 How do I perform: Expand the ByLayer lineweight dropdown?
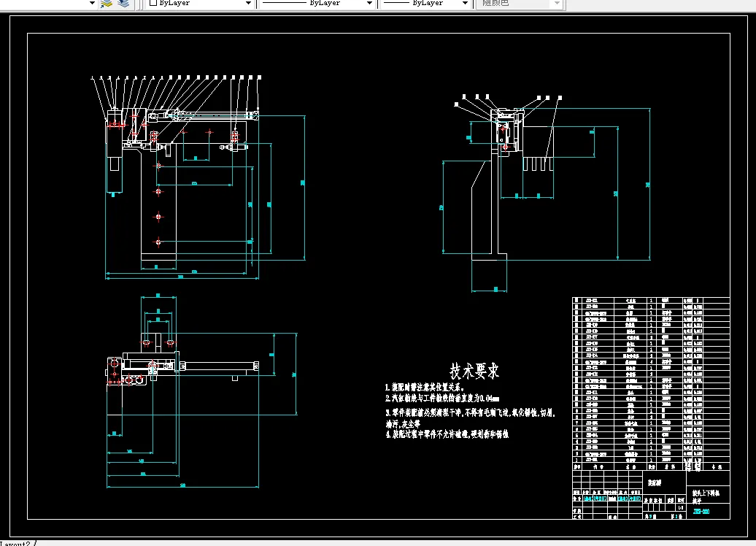click(464, 4)
